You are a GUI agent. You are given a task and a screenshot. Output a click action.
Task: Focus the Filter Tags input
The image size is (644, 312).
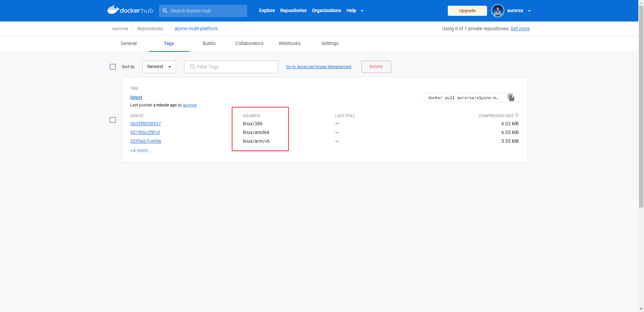tap(231, 67)
